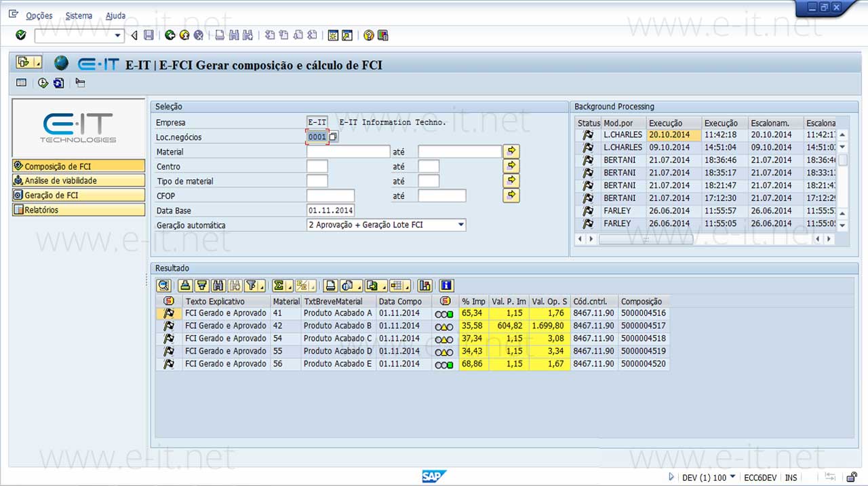
Task: Click the green checkmark Enter icon
Action: 20,35
